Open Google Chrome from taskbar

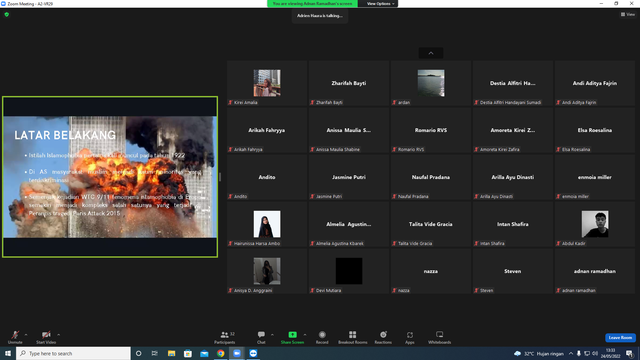[220, 353]
